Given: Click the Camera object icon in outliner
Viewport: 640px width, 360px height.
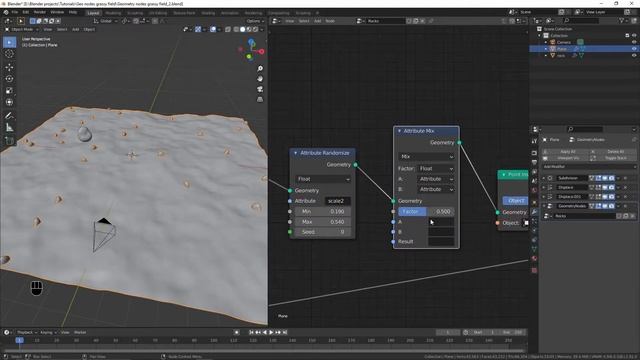Looking at the screenshot, I should coord(553,42).
